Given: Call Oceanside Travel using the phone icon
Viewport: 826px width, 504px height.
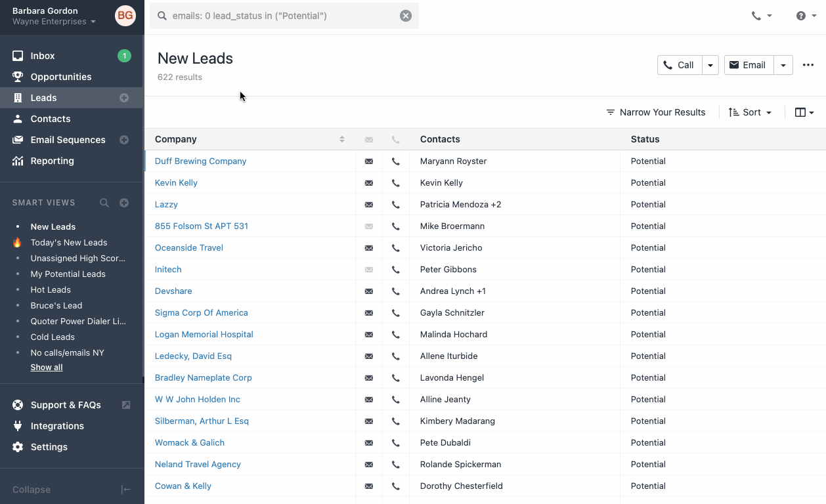Looking at the screenshot, I should click(x=395, y=248).
